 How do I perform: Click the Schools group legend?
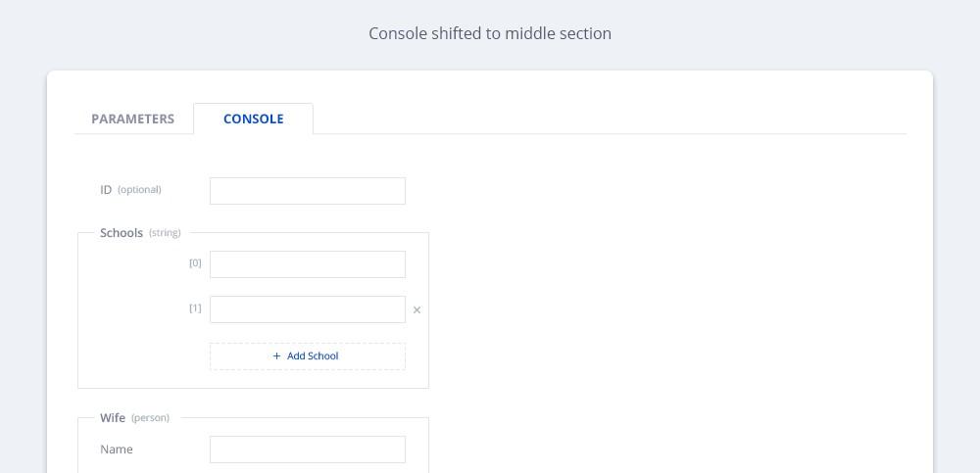tap(122, 232)
